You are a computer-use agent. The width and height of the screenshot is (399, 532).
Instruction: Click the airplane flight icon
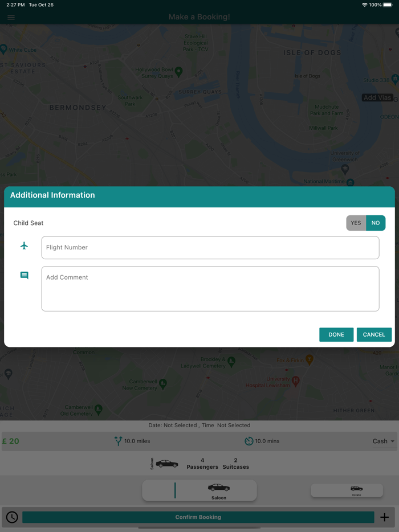(24, 245)
